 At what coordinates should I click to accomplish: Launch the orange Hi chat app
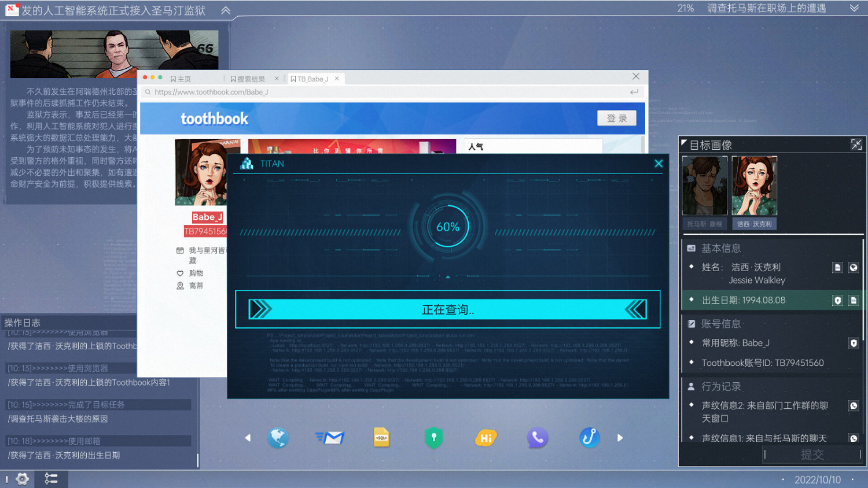tap(486, 438)
